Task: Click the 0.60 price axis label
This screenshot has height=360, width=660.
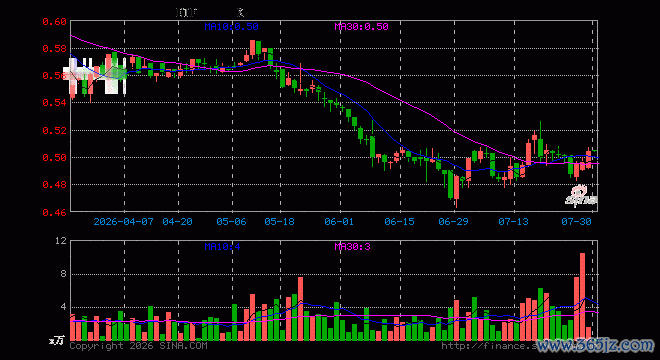Action: pos(54,21)
